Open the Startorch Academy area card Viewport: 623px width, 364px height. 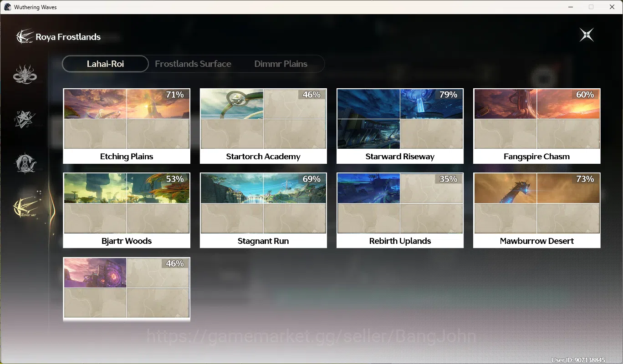tap(263, 126)
